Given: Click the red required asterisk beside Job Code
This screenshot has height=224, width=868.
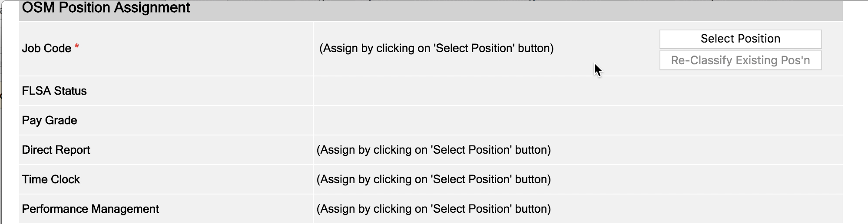Looking at the screenshot, I should pos(76,46).
